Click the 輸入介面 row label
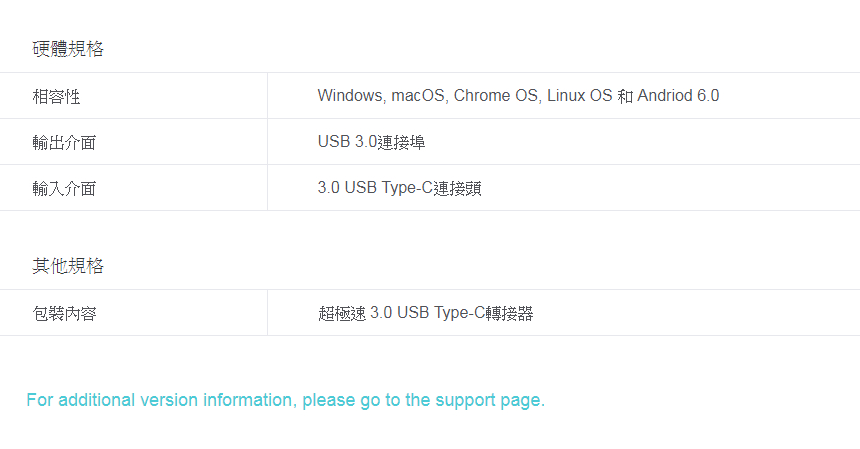This screenshot has width=860, height=449. pyautogui.click(x=64, y=189)
